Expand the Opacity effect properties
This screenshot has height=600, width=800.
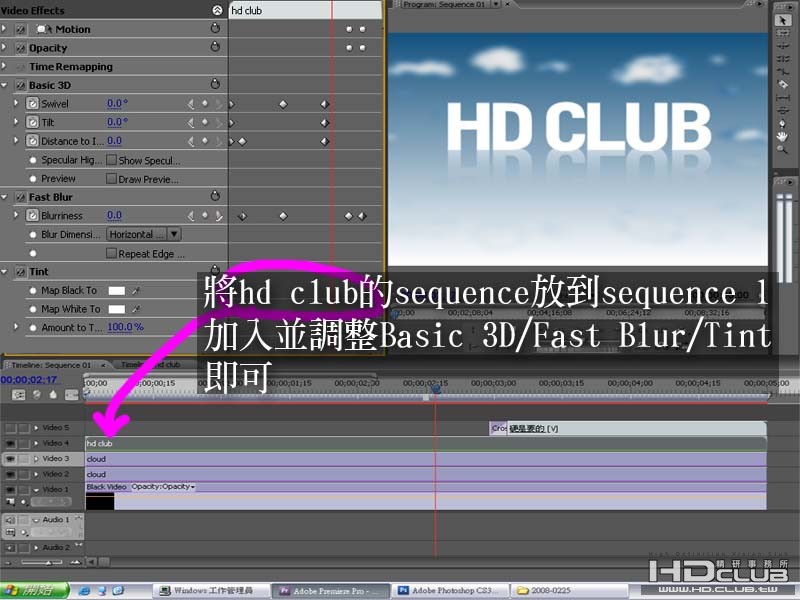[4, 47]
